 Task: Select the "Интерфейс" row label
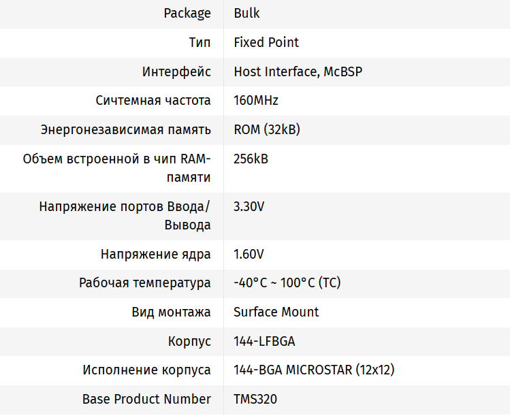pos(176,71)
